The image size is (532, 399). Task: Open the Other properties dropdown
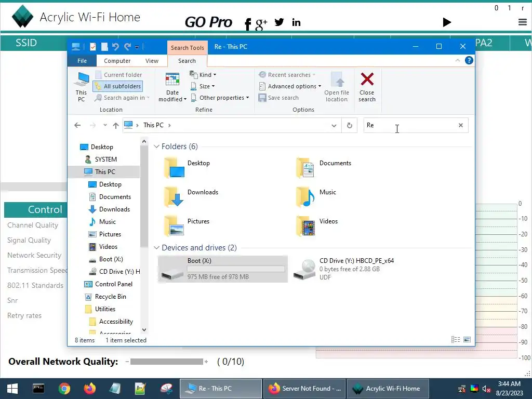click(x=220, y=98)
